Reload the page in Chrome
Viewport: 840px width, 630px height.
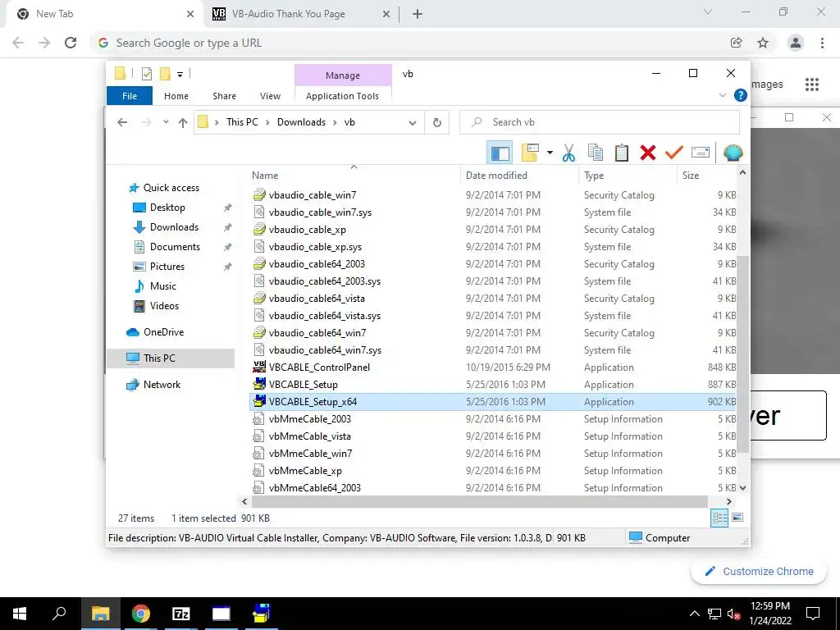point(71,43)
